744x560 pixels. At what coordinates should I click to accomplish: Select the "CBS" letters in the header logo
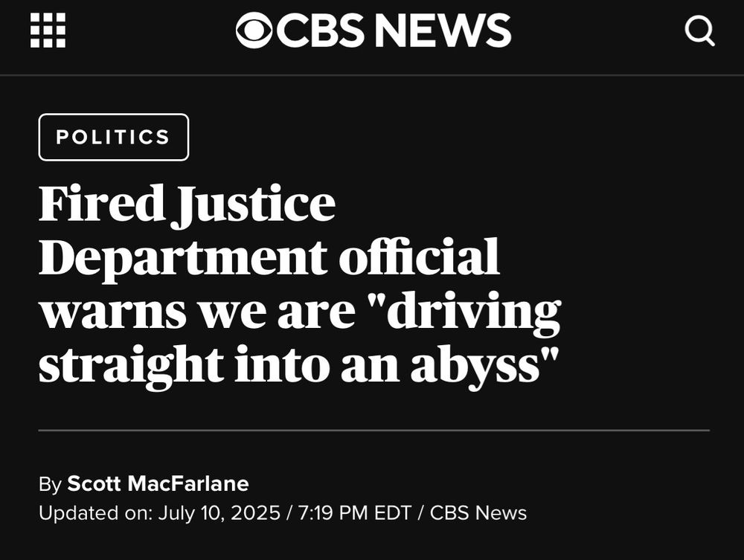pyautogui.click(x=320, y=30)
